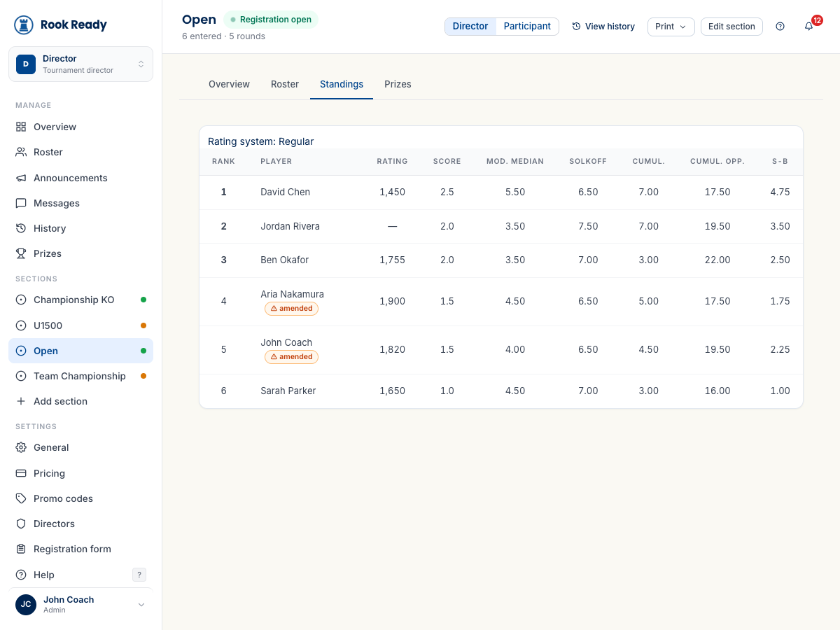Open General settings
Viewport: 840px width, 630px height.
tap(80, 447)
